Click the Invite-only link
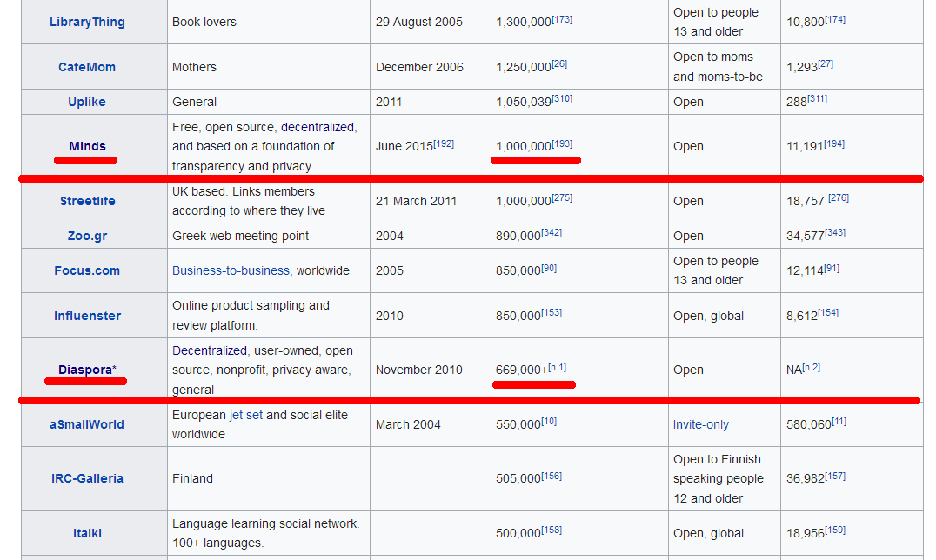The height and width of the screenshot is (560, 936). click(x=701, y=424)
